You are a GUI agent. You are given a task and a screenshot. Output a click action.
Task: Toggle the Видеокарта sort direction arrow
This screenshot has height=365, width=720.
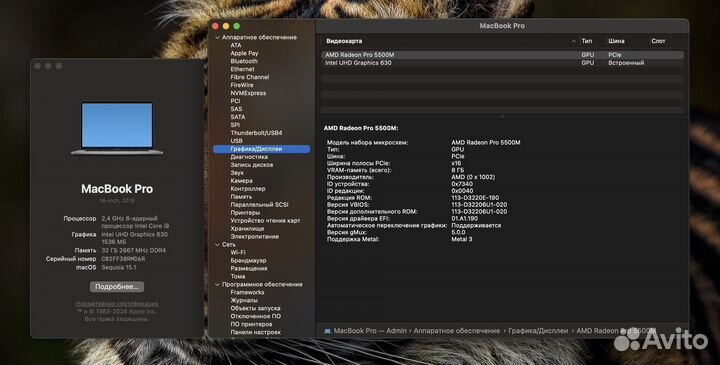tap(574, 41)
